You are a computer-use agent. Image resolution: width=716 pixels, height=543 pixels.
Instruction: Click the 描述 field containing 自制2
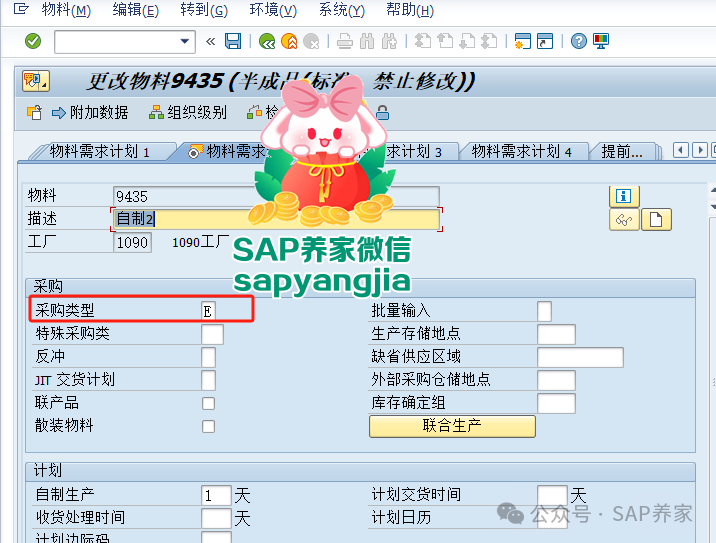(276, 219)
